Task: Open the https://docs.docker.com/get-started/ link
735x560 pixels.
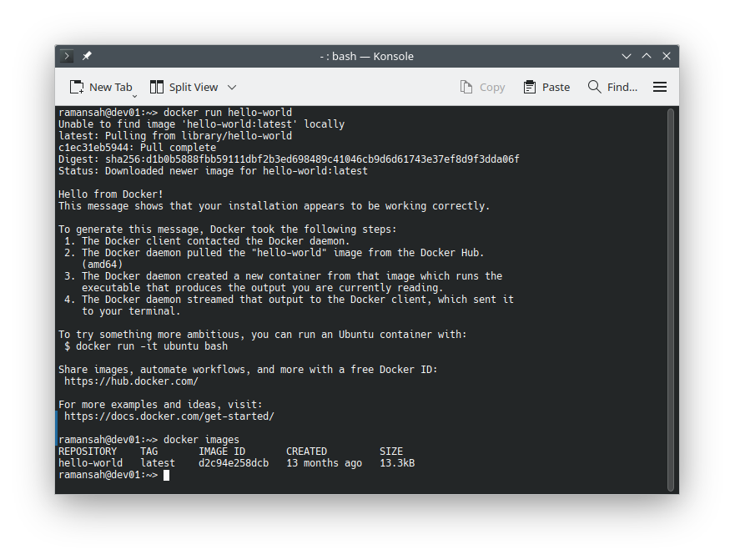Action: pyautogui.click(x=169, y=416)
